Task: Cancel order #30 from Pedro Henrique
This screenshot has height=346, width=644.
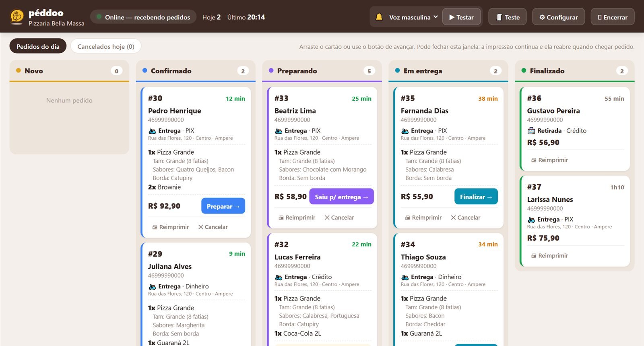Action: pyautogui.click(x=213, y=227)
